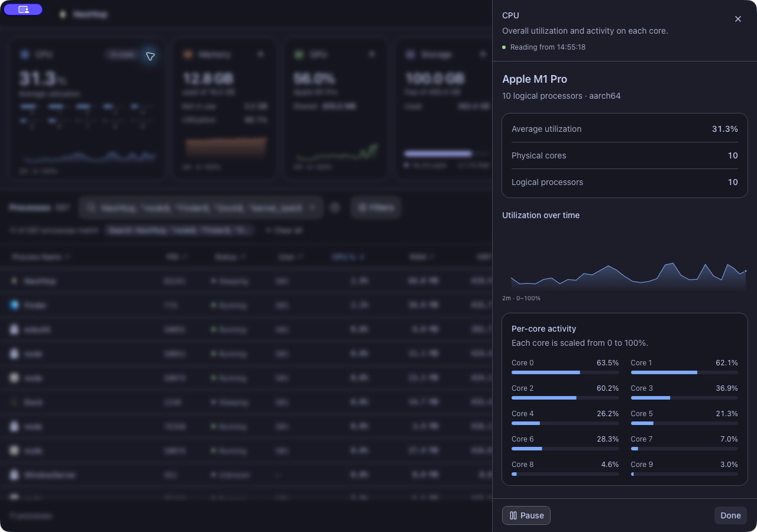Select the 60.2% value for Core 2
The height and width of the screenshot is (532, 757).
608,388
